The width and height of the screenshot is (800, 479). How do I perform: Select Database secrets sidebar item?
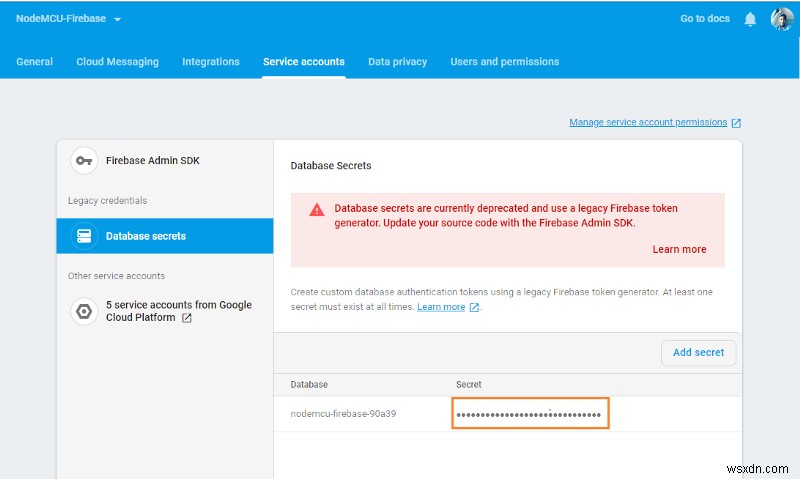click(x=165, y=236)
